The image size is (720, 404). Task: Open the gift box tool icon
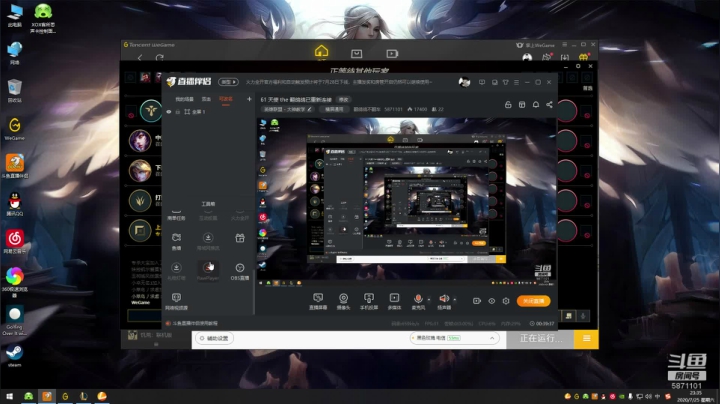tap(240, 238)
